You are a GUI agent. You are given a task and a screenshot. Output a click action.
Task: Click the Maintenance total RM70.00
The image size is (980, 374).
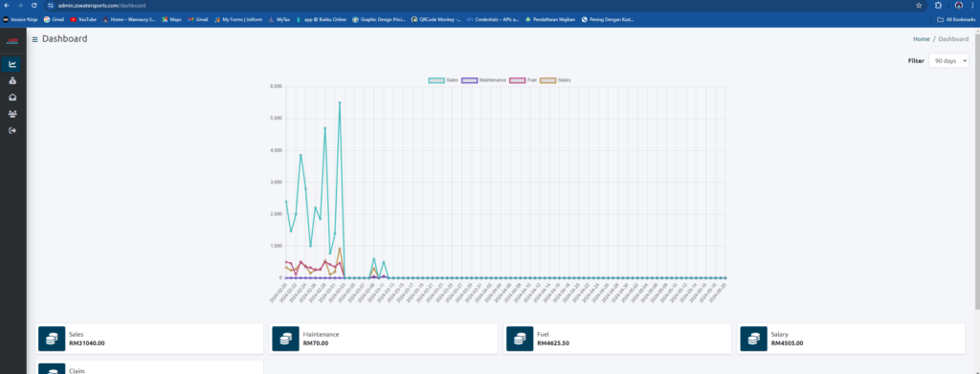click(315, 342)
